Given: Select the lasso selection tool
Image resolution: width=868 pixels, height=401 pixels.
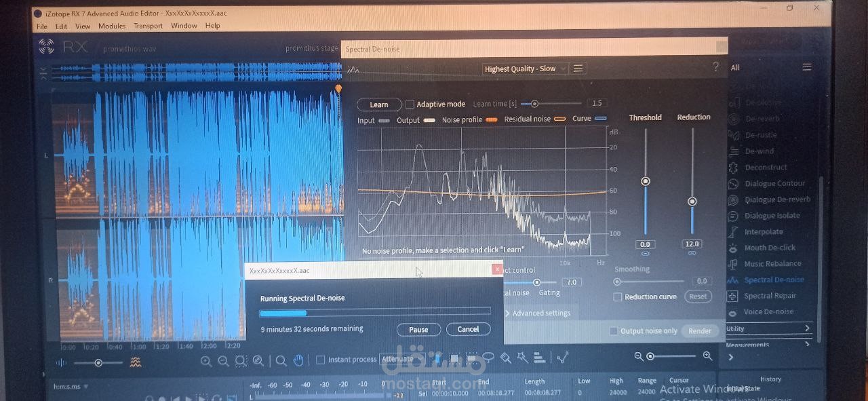Looking at the screenshot, I should pyautogui.click(x=488, y=358).
